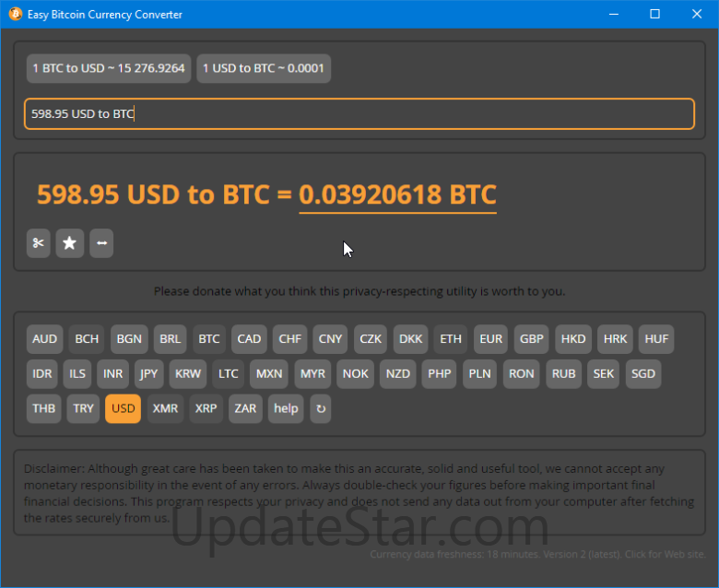Select the CZK currency button
Image resolution: width=719 pixels, height=588 pixels.
click(x=371, y=339)
